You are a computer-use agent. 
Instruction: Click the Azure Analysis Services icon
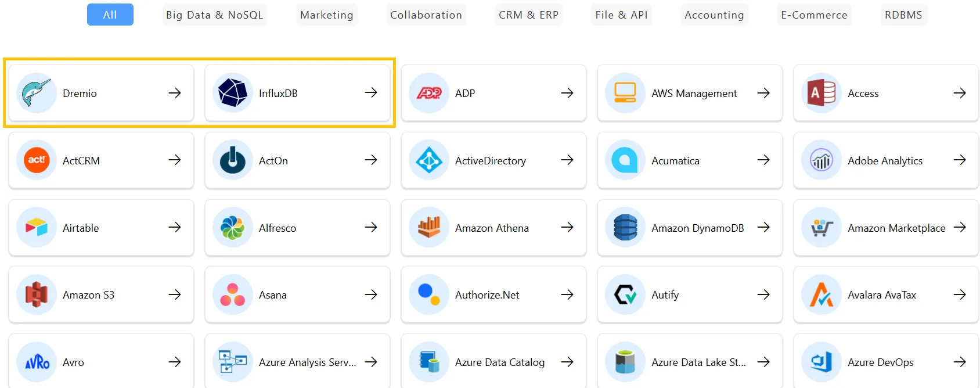[x=233, y=362]
